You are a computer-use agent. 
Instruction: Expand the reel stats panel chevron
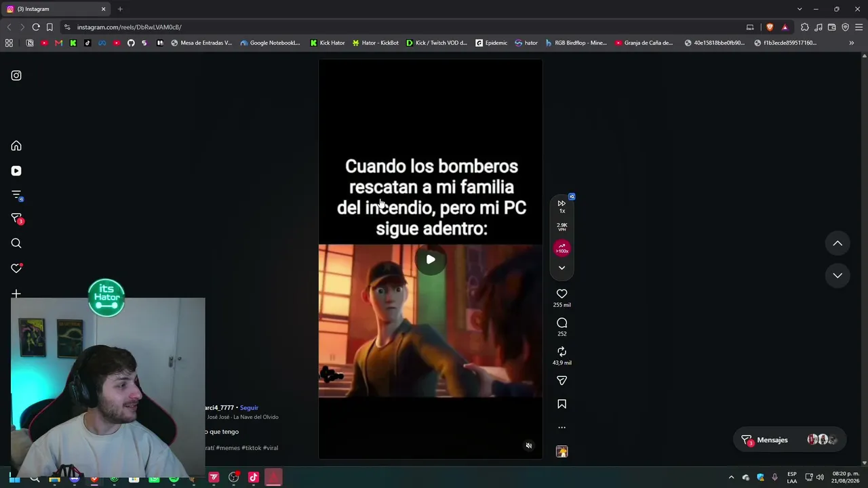click(x=561, y=268)
